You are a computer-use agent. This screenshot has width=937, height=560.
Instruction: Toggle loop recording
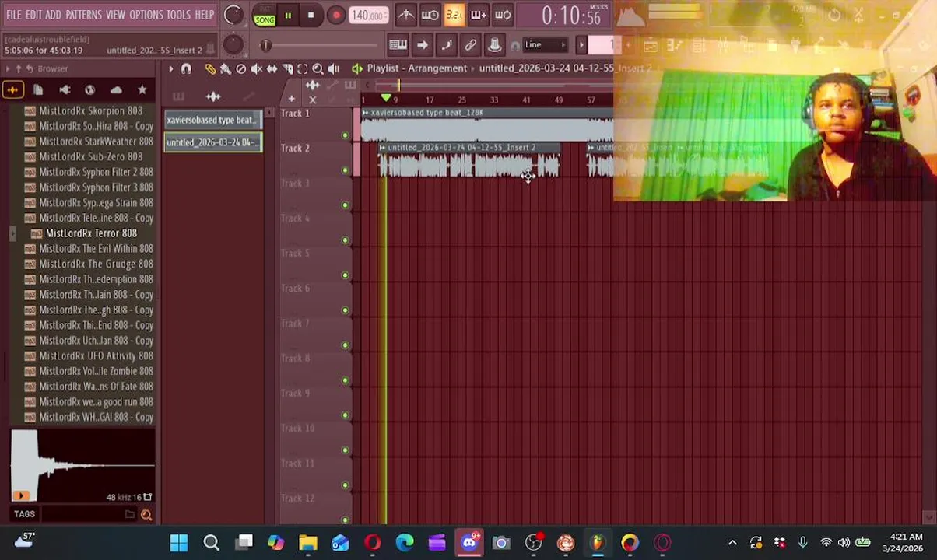[x=503, y=15]
